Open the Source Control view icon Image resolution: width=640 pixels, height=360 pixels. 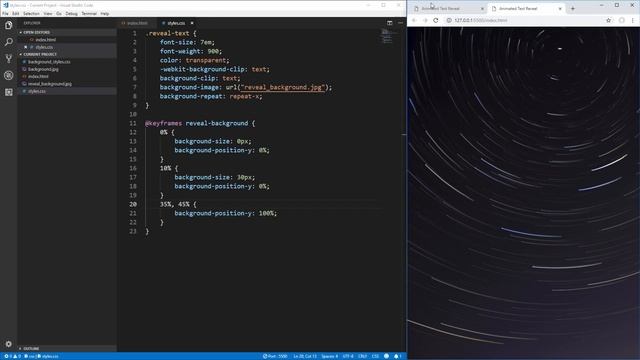pos(9,59)
